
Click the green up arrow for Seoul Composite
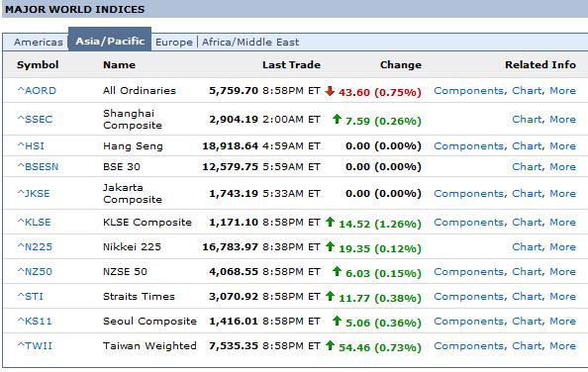tap(337, 321)
